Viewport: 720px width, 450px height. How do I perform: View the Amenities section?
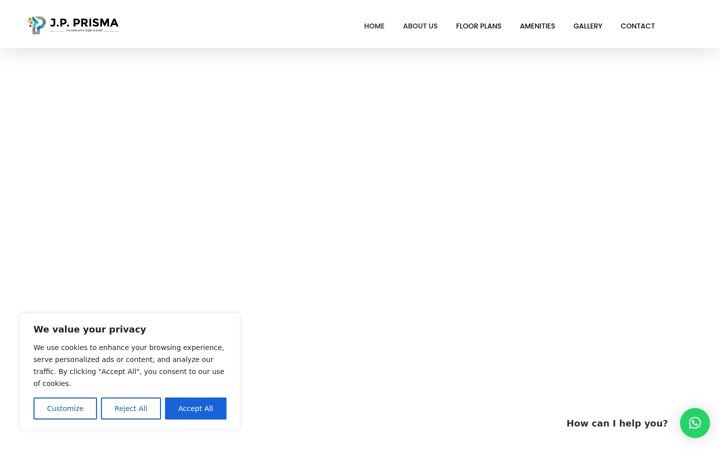click(537, 26)
